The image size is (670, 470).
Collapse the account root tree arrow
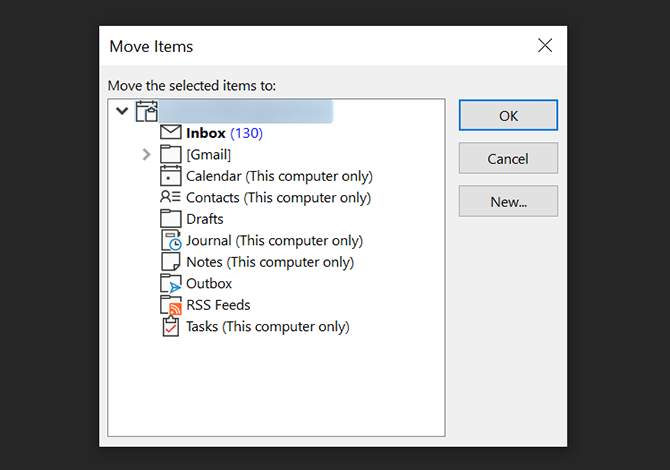[123, 111]
